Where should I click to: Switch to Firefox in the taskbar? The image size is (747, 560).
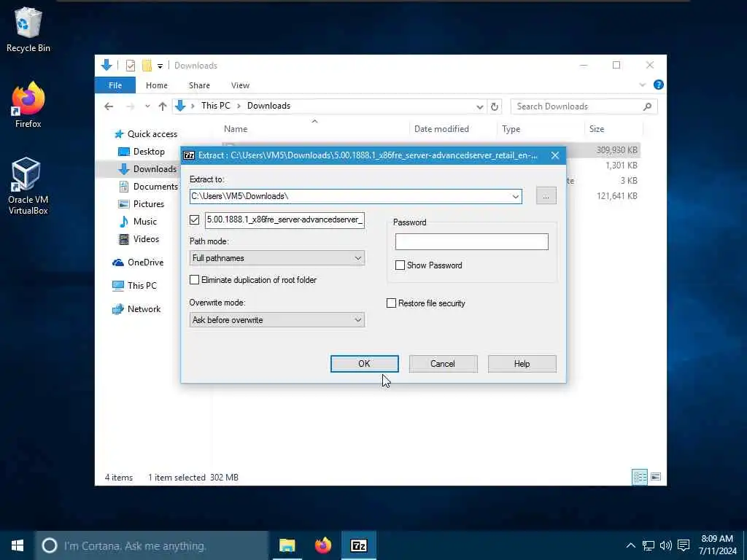coord(323,545)
